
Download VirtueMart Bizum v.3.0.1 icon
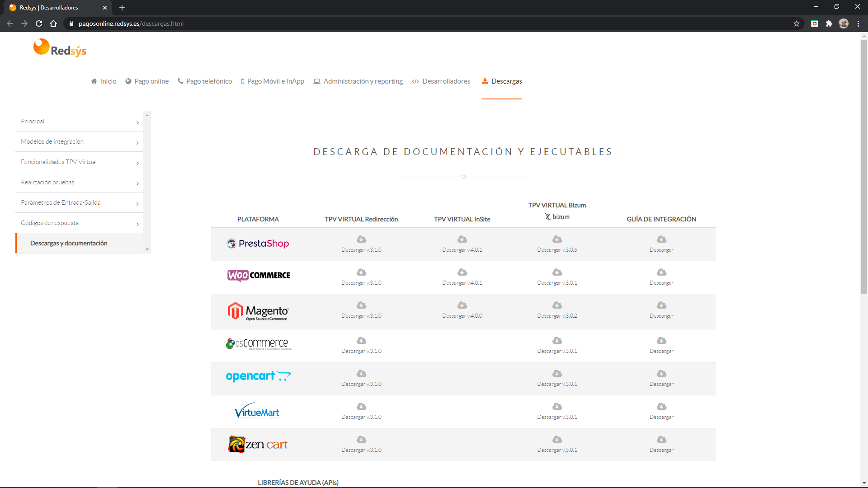[x=557, y=406]
